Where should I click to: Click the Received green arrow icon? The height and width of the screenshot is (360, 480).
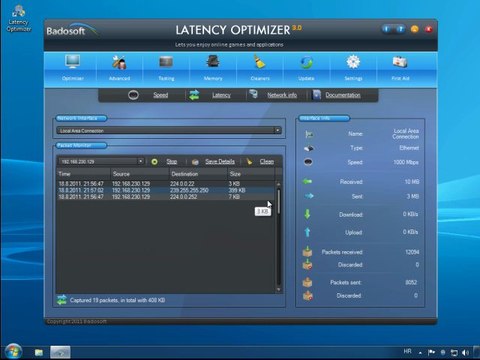click(x=308, y=181)
